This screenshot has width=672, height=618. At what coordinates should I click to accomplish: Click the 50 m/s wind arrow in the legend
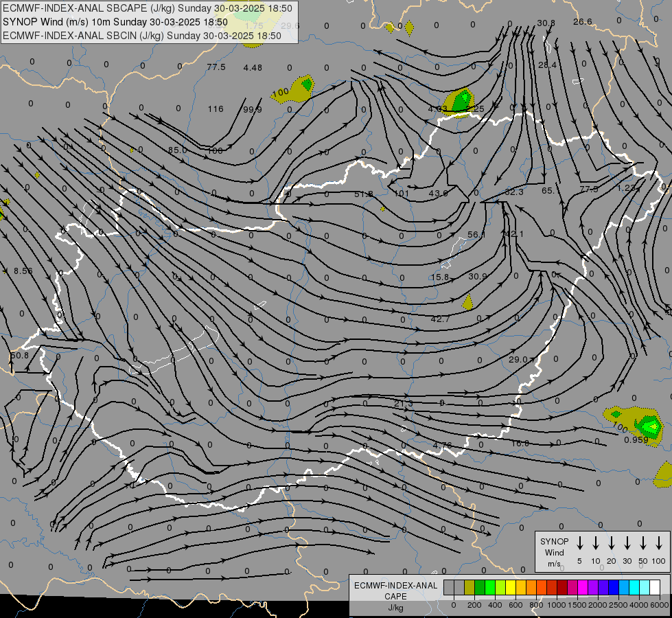tap(643, 543)
